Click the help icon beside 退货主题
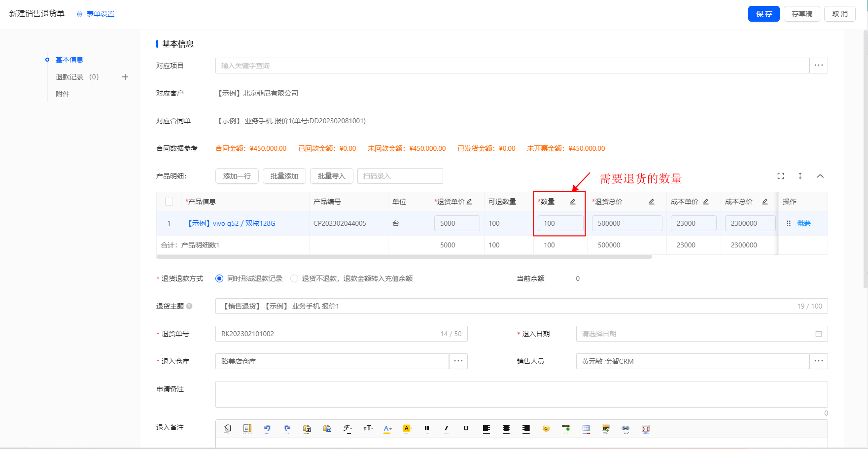This screenshot has height=449, width=868. (189, 306)
